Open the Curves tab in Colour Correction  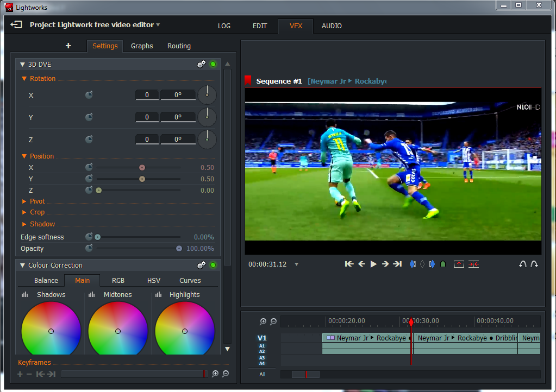tap(190, 281)
